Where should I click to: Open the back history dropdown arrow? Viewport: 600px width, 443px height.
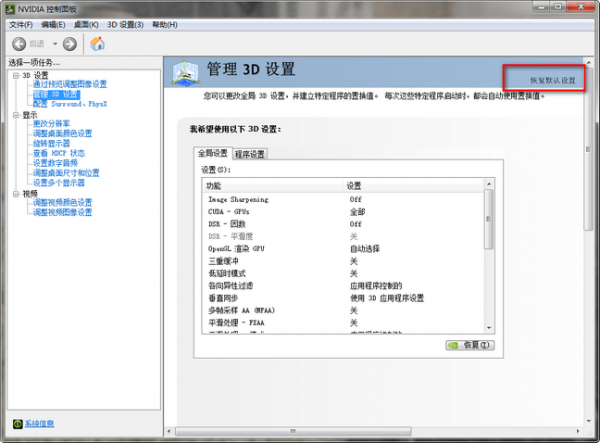55,44
